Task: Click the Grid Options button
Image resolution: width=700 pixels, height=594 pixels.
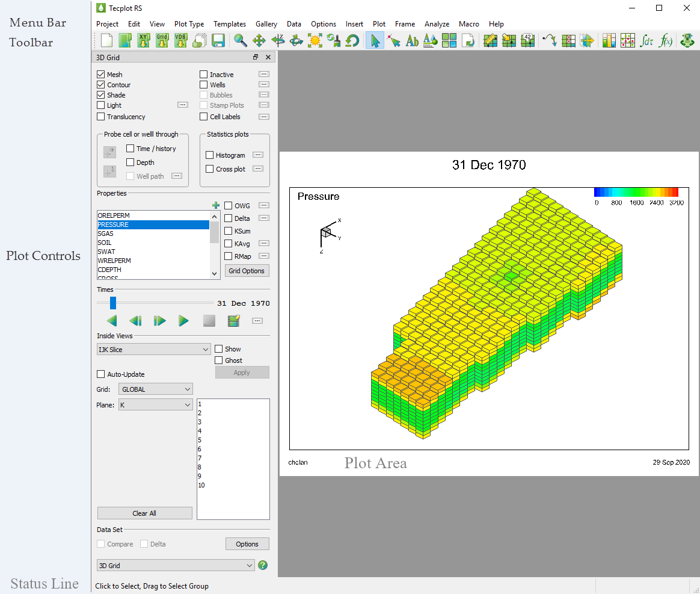Action: point(247,271)
